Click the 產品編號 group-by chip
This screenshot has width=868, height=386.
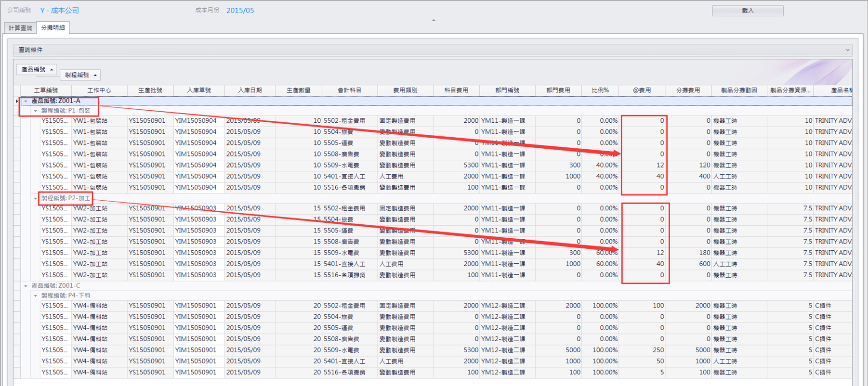37,69
